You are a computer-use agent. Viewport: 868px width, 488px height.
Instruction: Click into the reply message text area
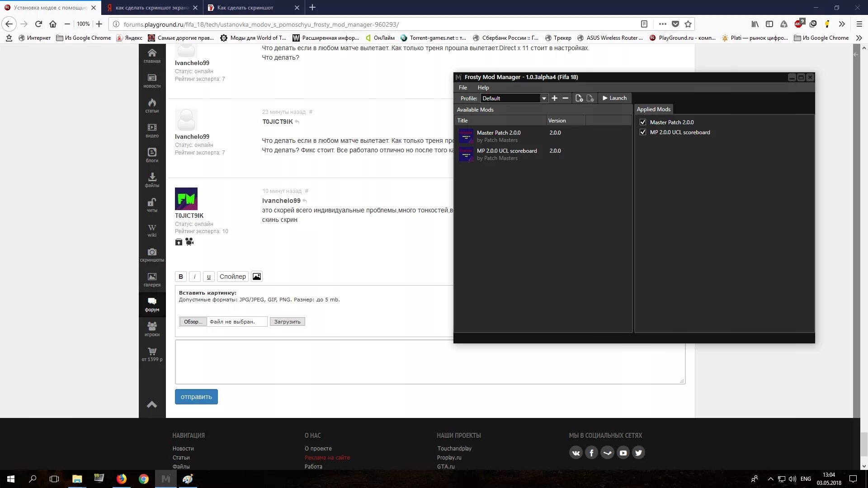[x=430, y=362]
